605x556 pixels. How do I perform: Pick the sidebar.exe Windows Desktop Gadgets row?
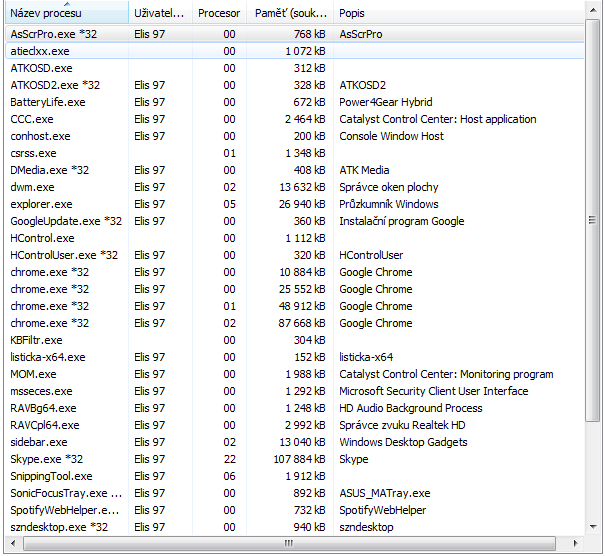pyautogui.click(x=40, y=442)
